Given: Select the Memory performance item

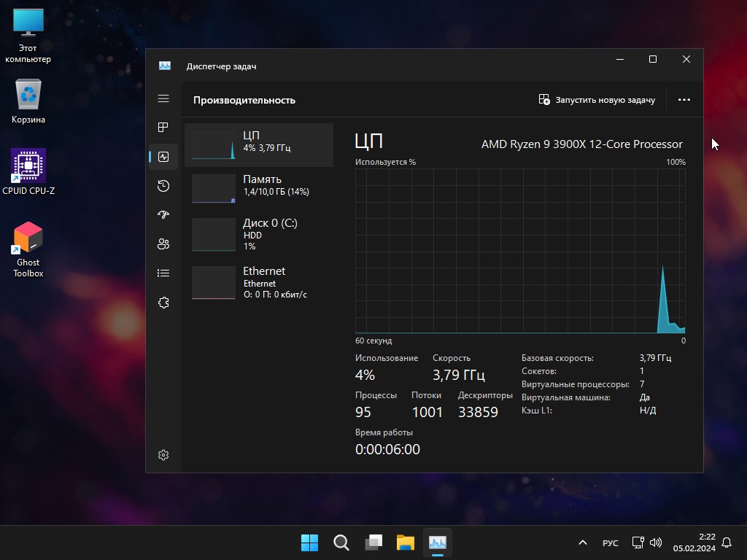Looking at the screenshot, I should (x=259, y=188).
